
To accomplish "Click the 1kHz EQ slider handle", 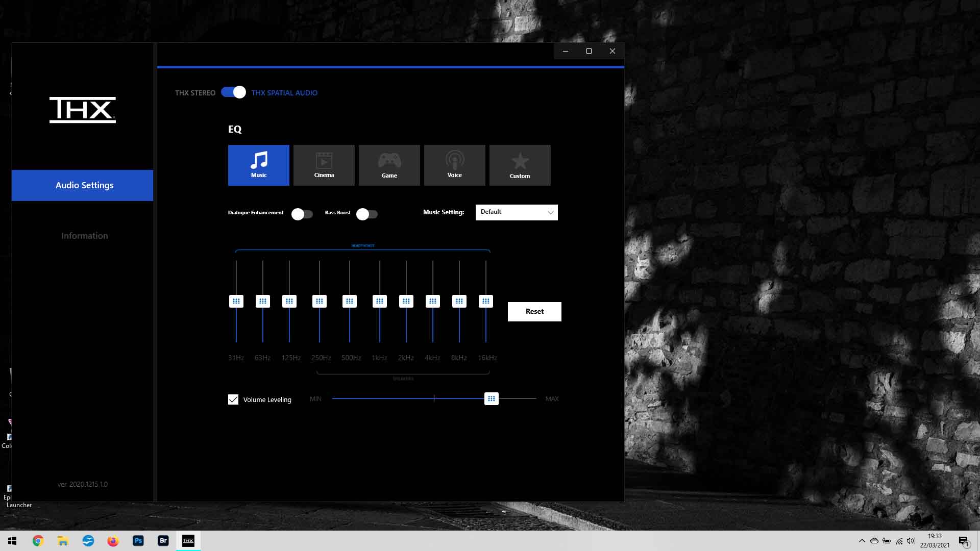I will [x=380, y=301].
